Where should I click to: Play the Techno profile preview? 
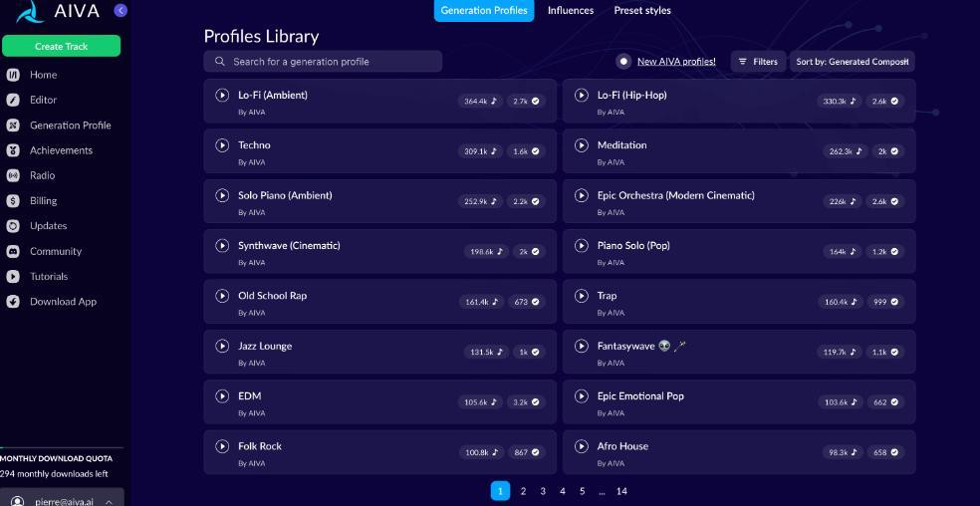pos(222,145)
